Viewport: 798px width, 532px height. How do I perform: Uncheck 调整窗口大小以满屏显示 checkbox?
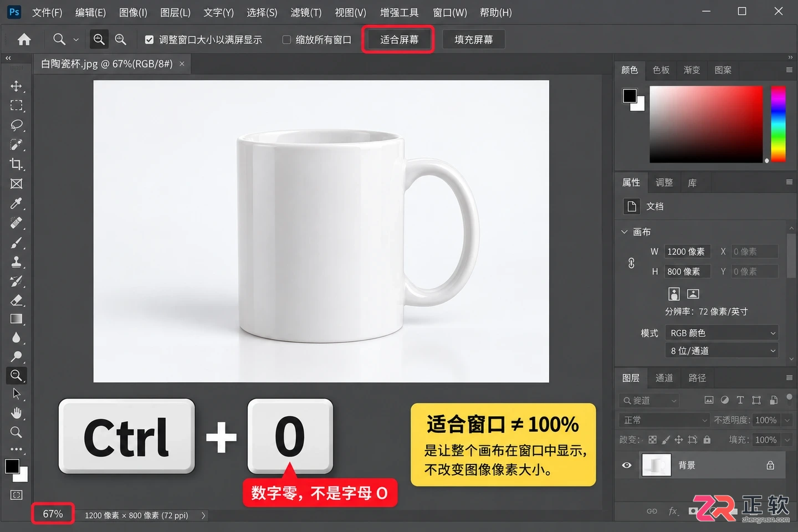click(x=149, y=39)
